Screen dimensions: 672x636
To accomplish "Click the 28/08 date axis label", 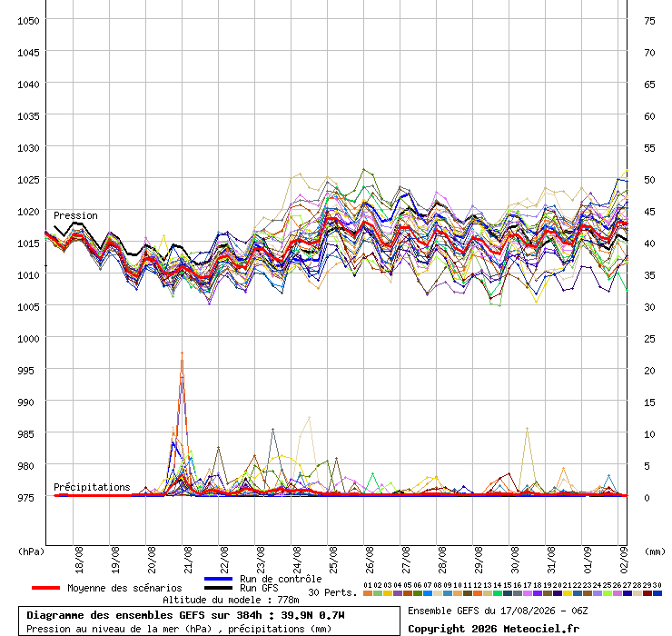I will (x=443, y=560).
